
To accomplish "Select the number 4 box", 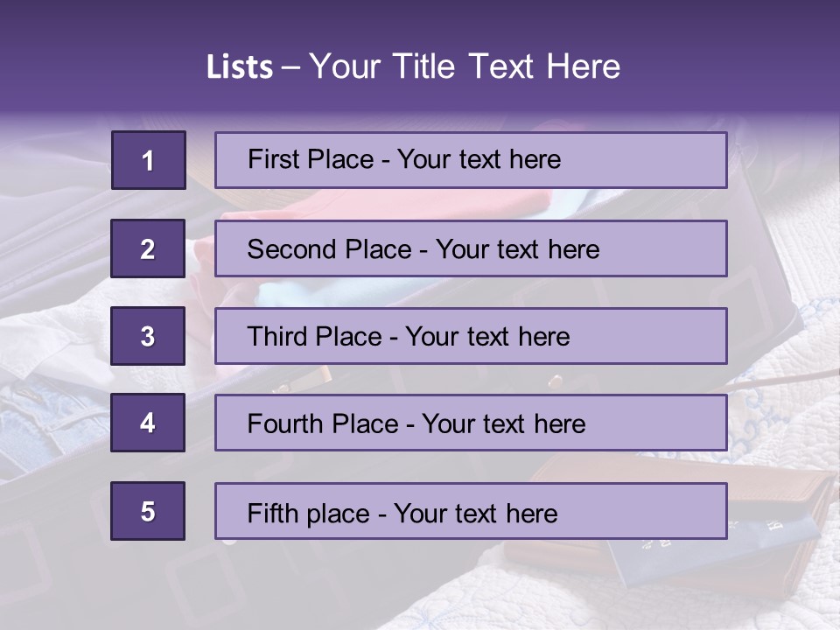I will coord(148,423).
